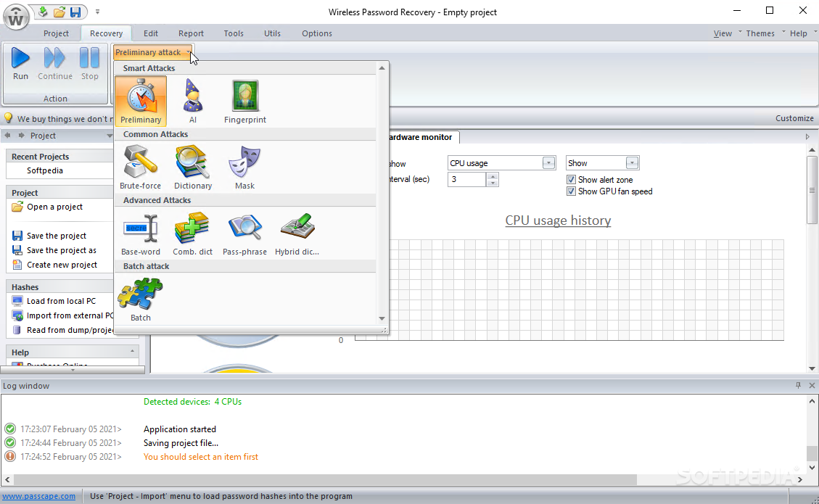
Task: Toggle Show GPU fan speed checkbox
Action: (x=571, y=191)
